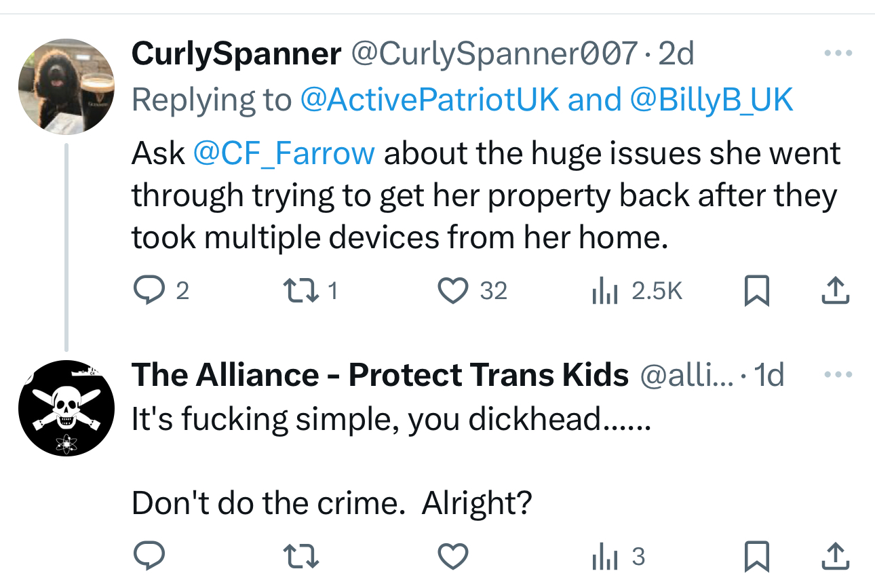Share The Alliance's tweet
This screenshot has width=875, height=588.
coord(836,557)
